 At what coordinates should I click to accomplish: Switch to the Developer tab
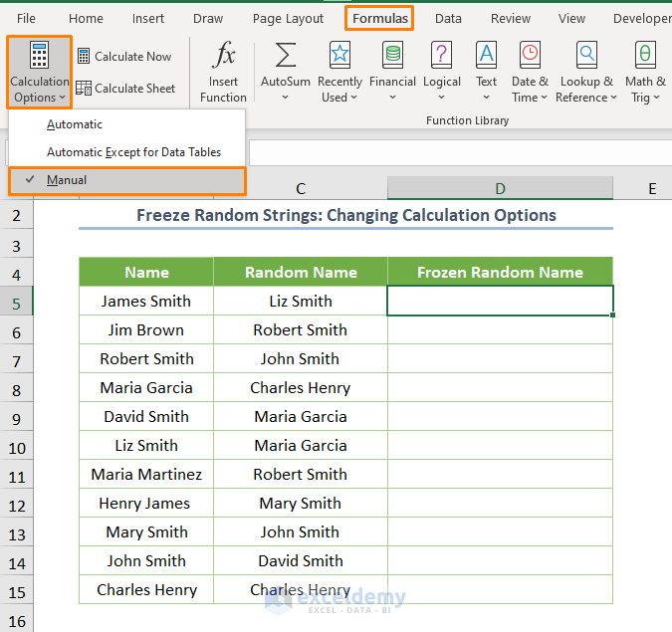tap(642, 19)
